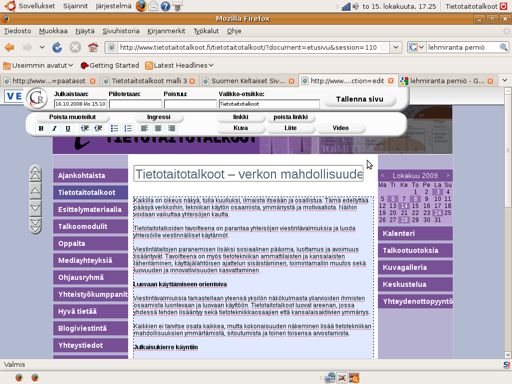The width and height of the screenshot is (512, 384).
Task: Align text center
Action: tap(158, 128)
